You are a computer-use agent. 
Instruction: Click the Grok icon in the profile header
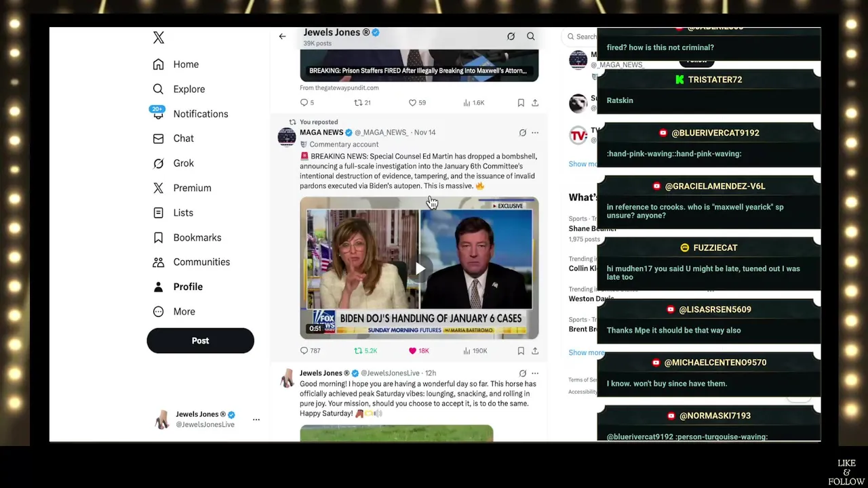[511, 37]
